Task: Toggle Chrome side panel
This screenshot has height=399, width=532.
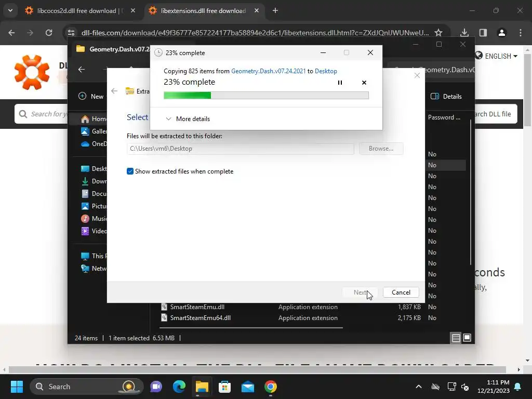Action: point(483,33)
